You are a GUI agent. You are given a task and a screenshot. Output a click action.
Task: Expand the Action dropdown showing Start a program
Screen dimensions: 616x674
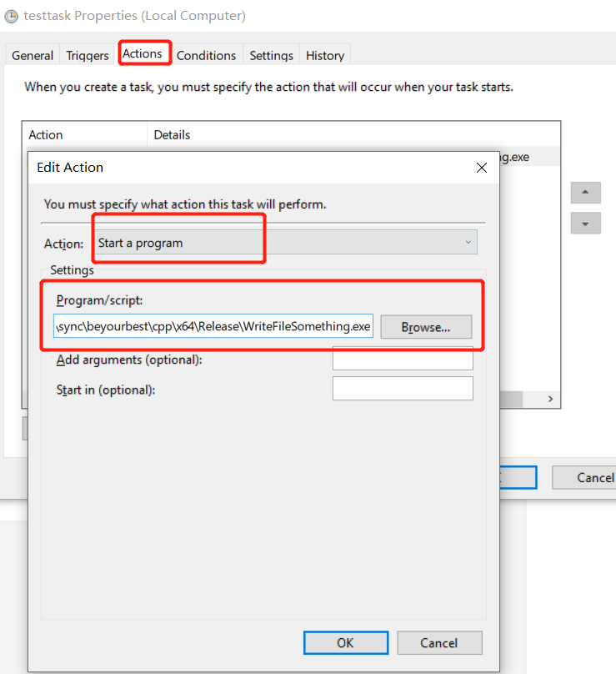[286, 243]
